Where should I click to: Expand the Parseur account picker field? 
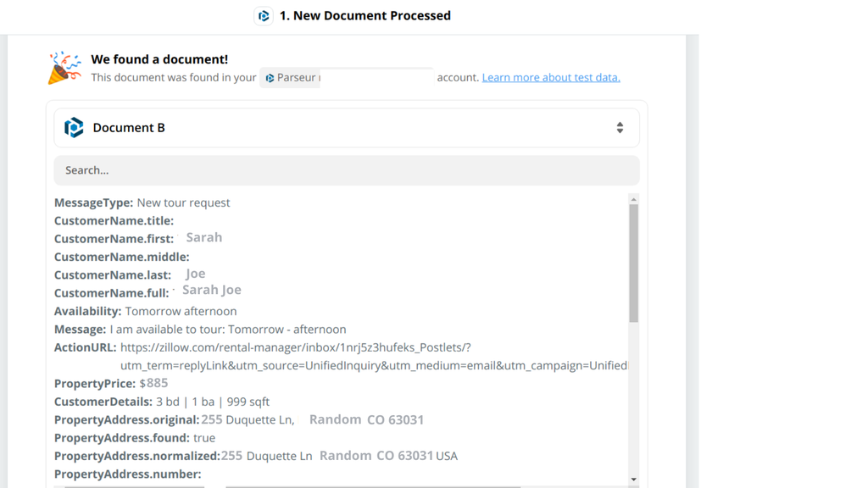click(x=346, y=77)
